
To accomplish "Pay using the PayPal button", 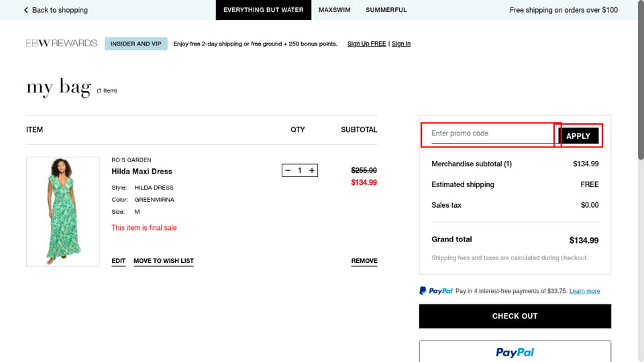I will pos(515,351).
